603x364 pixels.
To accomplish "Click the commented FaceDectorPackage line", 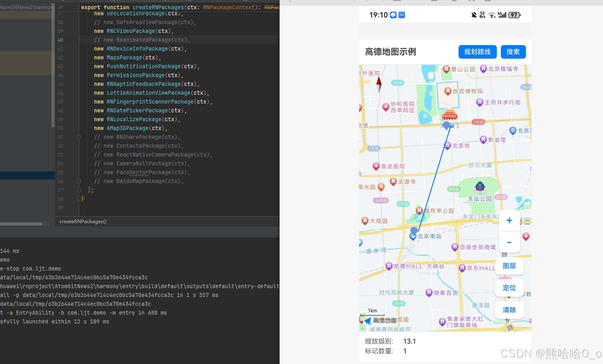I will pos(142,172).
